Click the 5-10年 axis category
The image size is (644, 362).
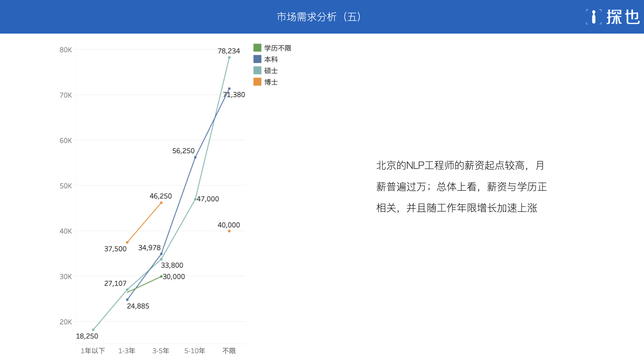tap(195, 351)
